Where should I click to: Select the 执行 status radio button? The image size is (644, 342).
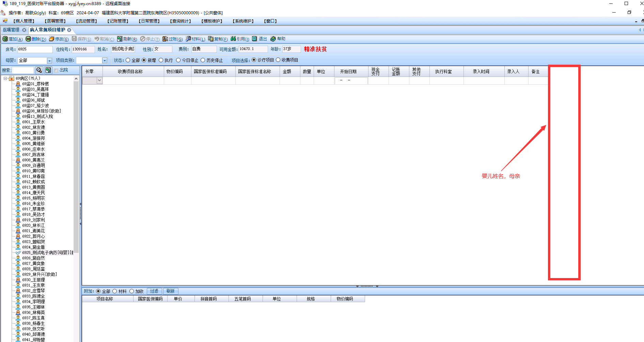point(161,60)
